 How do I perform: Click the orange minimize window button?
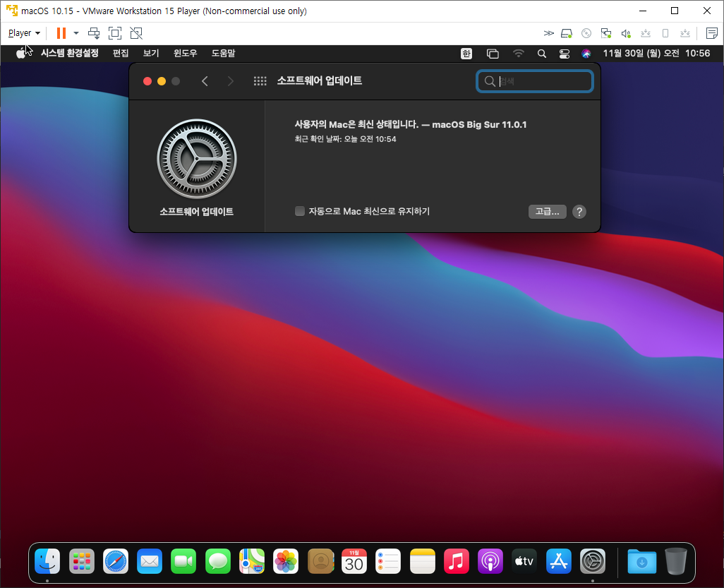coord(162,81)
